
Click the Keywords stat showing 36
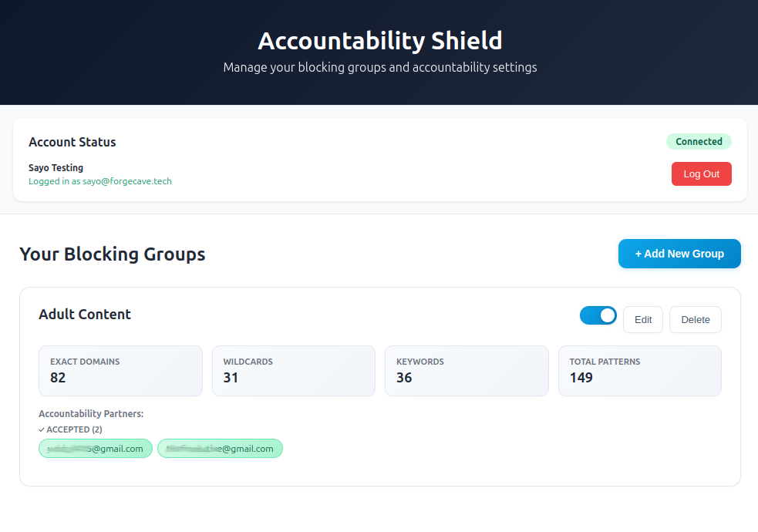point(467,371)
